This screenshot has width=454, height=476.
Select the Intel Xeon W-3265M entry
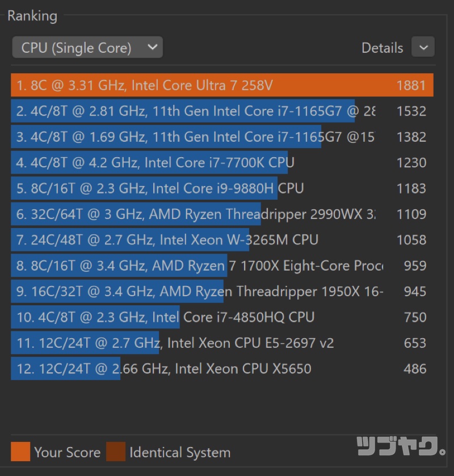[x=222, y=240]
